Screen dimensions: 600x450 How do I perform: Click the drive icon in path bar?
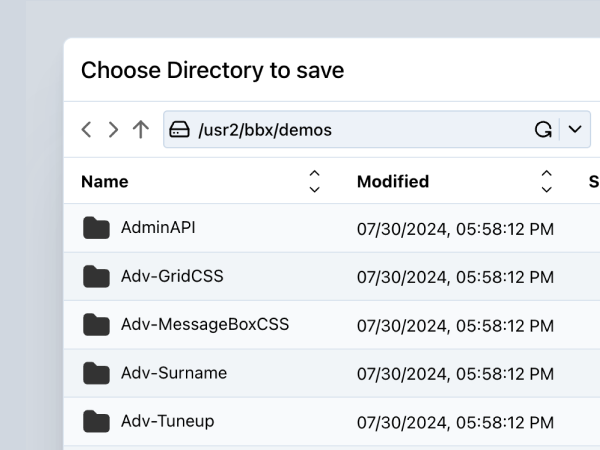(180, 129)
